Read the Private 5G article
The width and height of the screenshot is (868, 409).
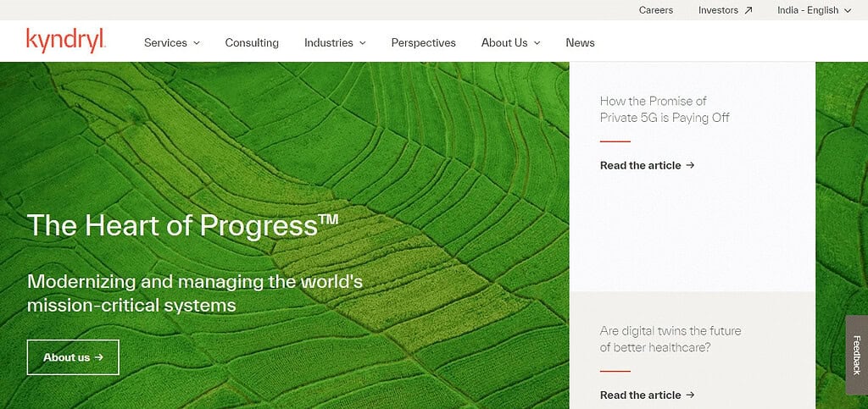[647, 165]
